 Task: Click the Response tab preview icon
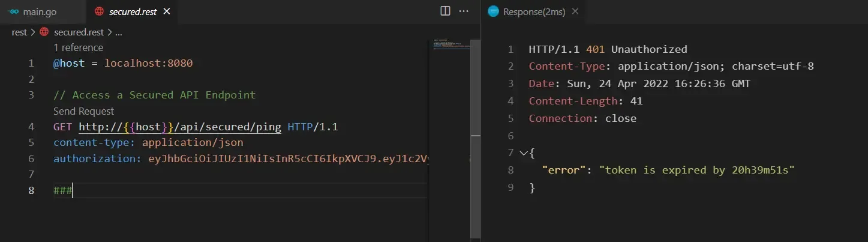[x=493, y=11]
